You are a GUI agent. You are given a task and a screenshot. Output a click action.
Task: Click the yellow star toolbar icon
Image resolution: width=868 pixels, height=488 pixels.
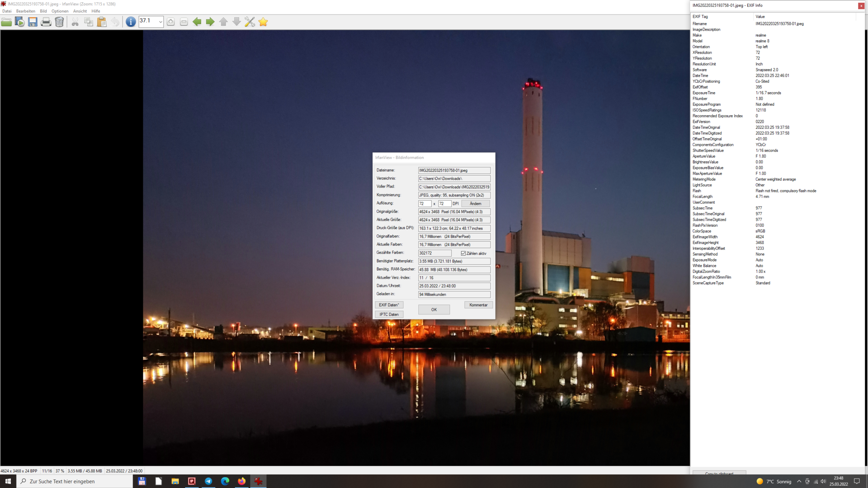click(263, 22)
